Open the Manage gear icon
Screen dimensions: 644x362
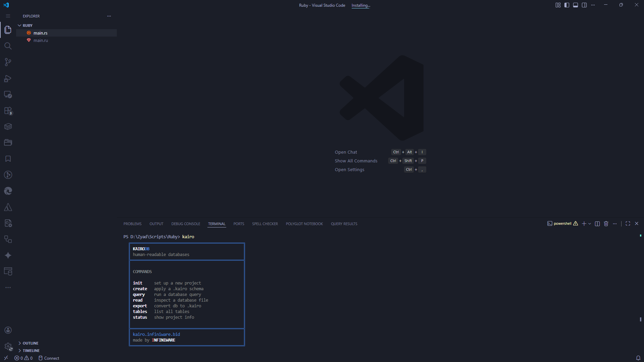(x=8, y=346)
